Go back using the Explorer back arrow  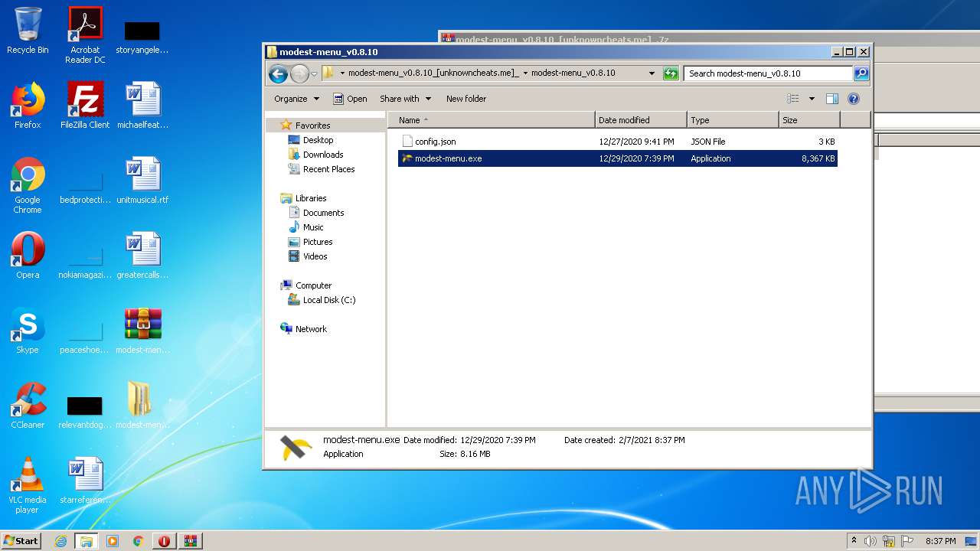pos(278,73)
